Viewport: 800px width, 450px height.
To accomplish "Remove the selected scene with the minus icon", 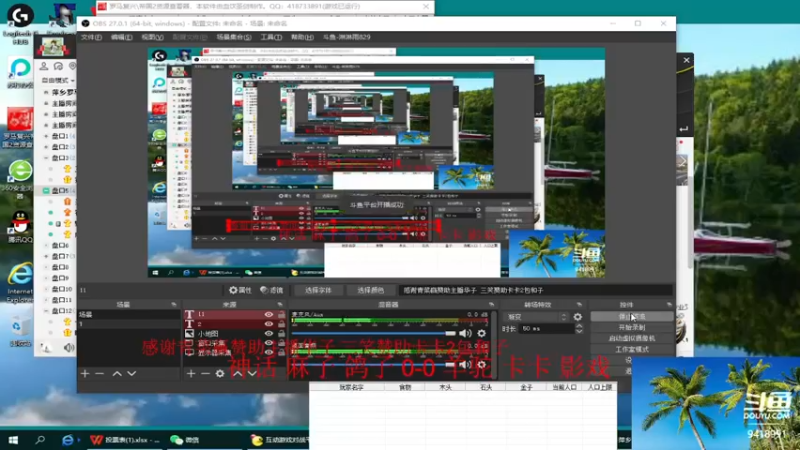I will 99,373.
